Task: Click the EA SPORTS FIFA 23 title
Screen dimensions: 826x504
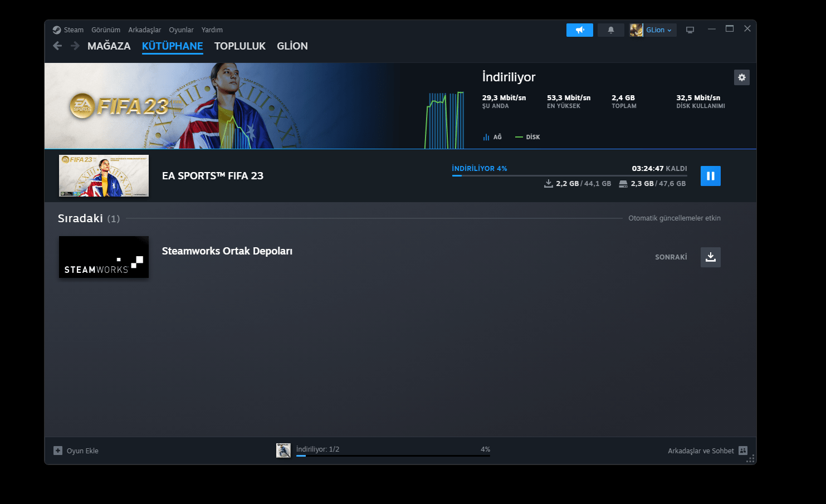Action: (213, 176)
